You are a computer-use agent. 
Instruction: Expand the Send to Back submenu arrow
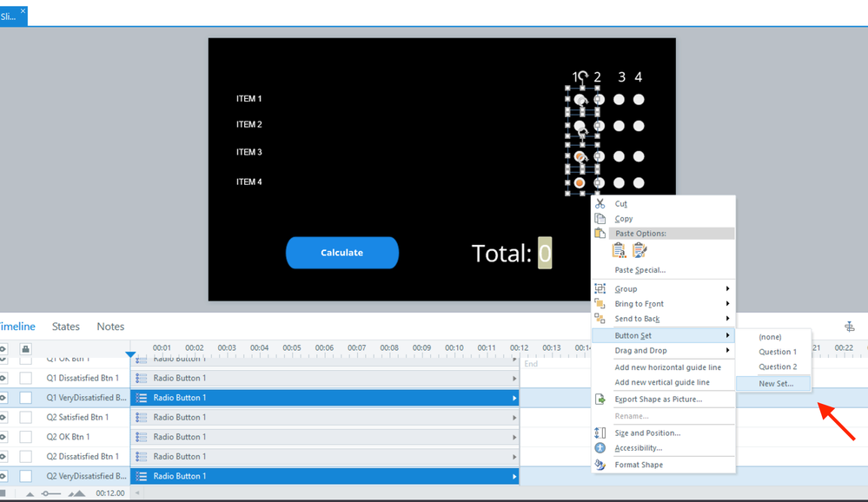click(727, 318)
